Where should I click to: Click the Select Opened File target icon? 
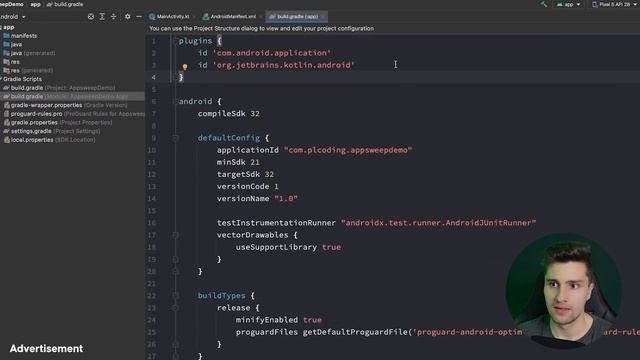[91, 17]
